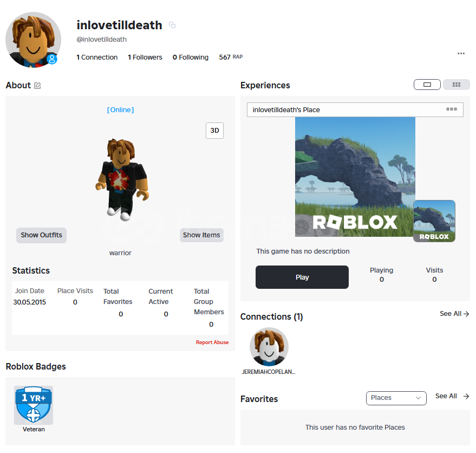The height and width of the screenshot is (453, 476).
Task: Click the large Roblox place thumbnail
Action: pos(355,177)
